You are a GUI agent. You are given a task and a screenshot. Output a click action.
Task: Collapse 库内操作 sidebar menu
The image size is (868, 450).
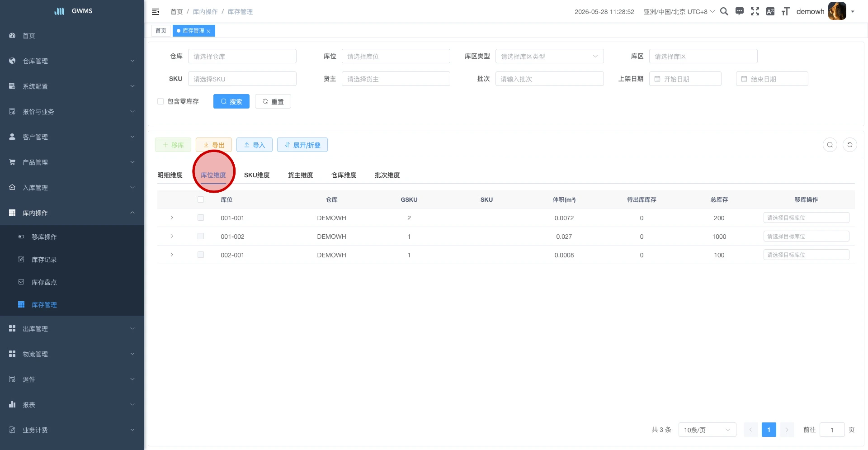[x=72, y=213]
